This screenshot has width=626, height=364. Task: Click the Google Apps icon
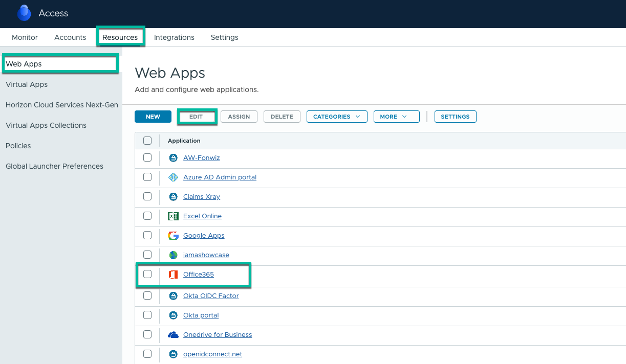tap(173, 236)
